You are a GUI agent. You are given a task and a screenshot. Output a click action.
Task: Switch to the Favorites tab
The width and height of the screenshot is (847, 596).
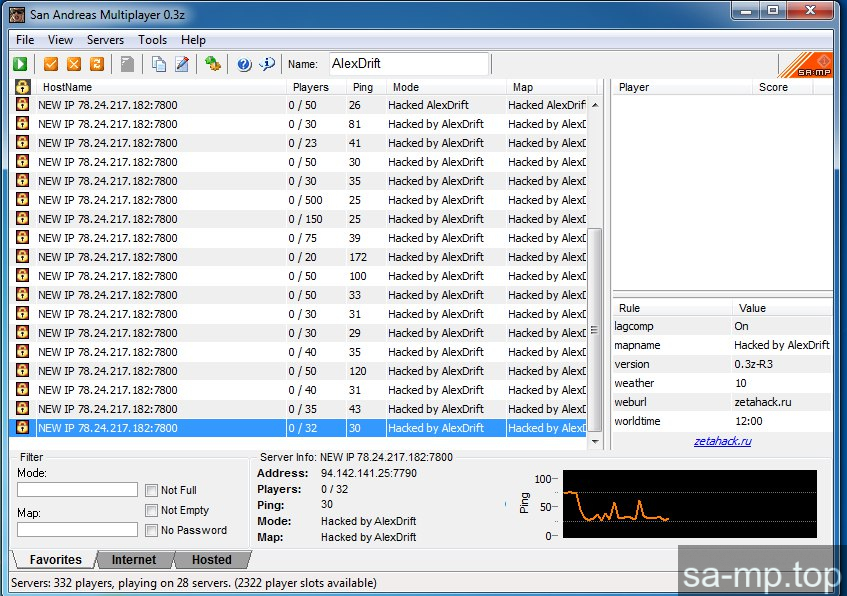tap(55, 560)
